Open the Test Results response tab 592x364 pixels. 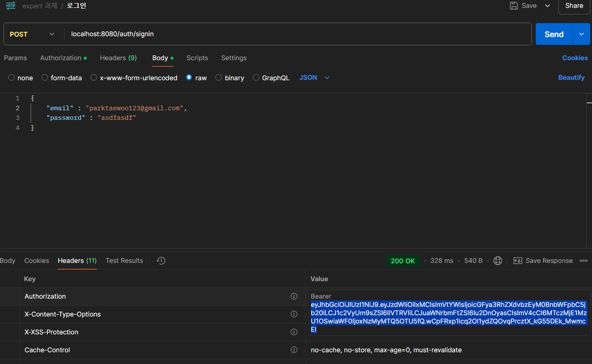124,261
